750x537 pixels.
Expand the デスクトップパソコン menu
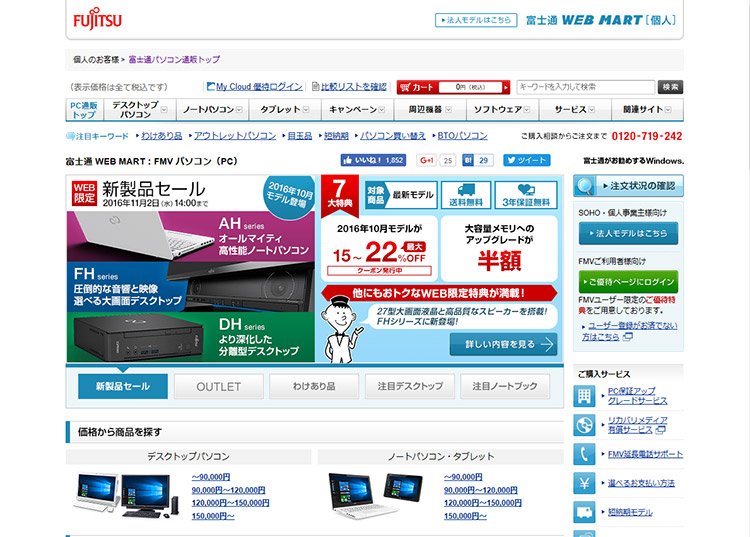click(x=140, y=110)
